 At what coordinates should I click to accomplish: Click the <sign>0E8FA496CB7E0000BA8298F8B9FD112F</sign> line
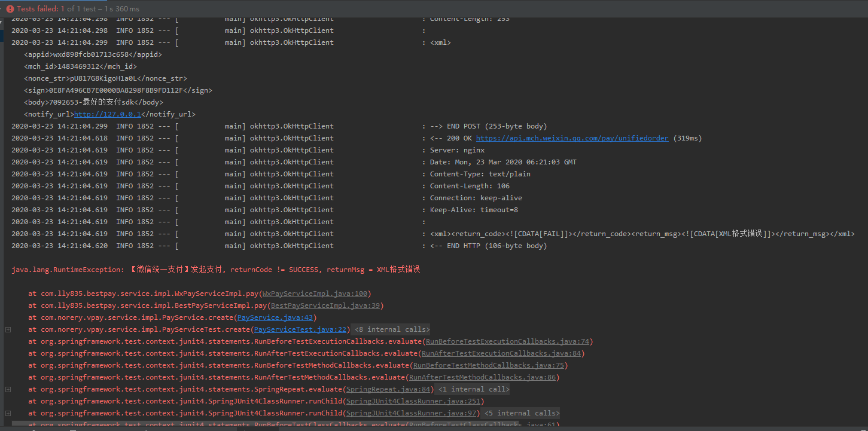coord(118,90)
